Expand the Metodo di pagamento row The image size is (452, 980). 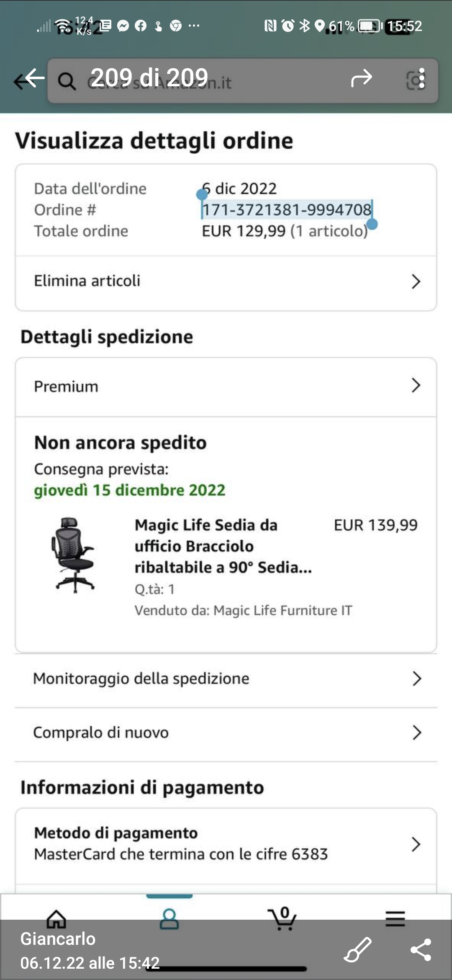point(226,844)
